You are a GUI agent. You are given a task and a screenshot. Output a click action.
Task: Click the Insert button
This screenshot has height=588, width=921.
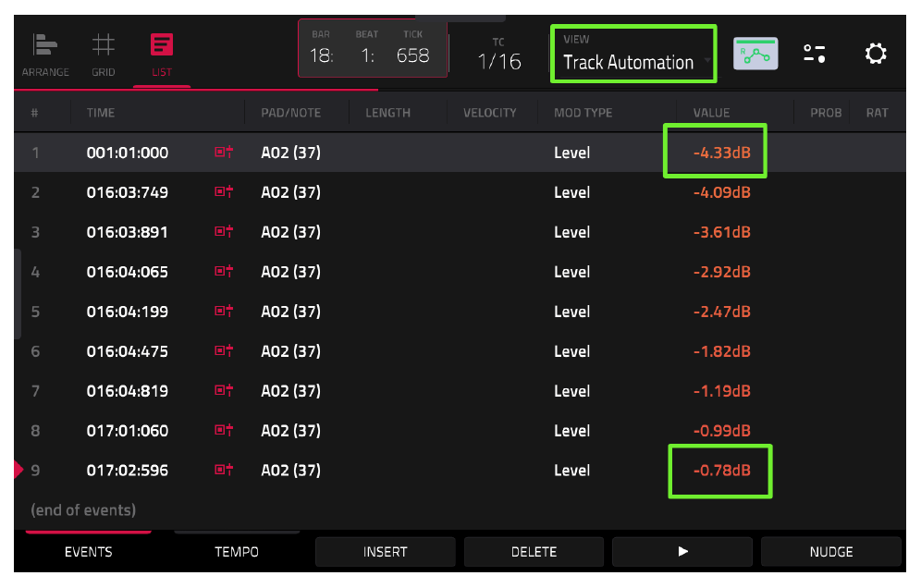pos(386,552)
